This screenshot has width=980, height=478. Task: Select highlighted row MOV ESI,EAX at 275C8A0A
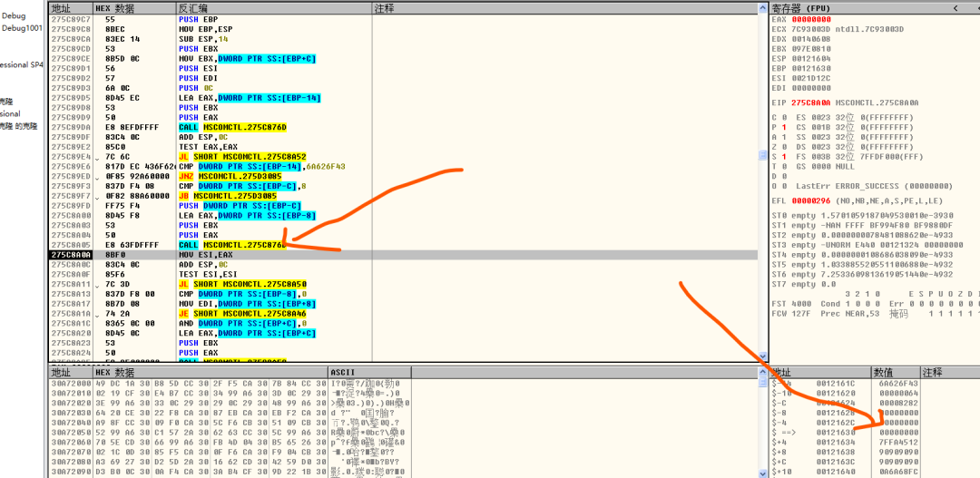pos(403,255)
